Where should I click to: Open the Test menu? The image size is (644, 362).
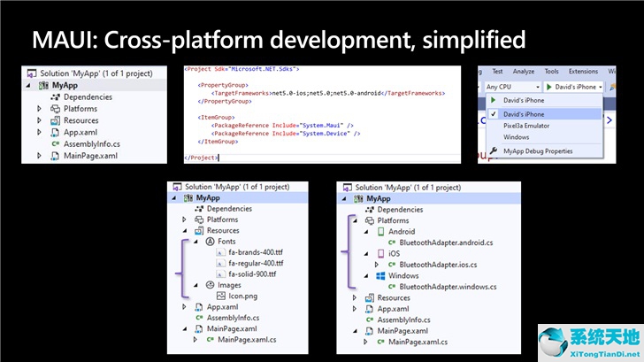497,72
